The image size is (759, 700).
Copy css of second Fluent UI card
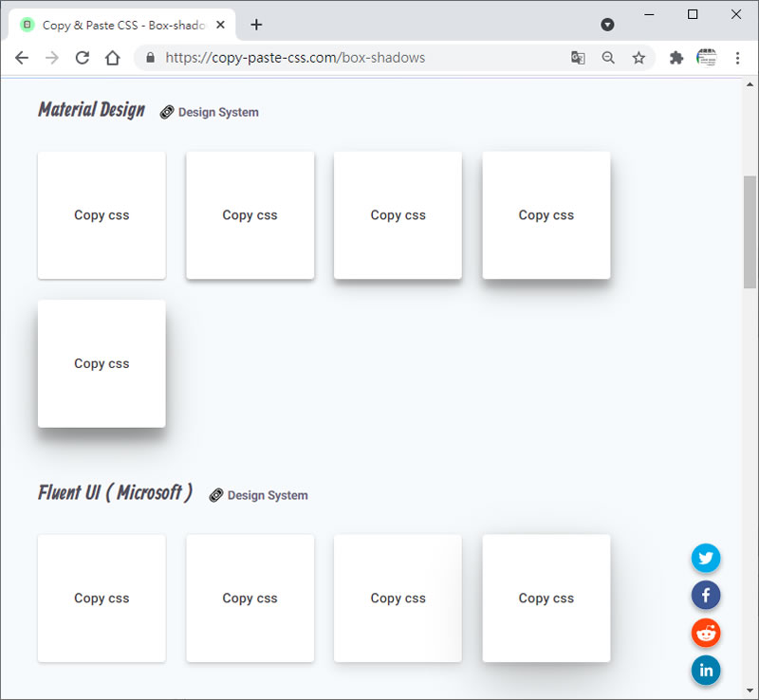pyautogui.click(x=250, y=599)
